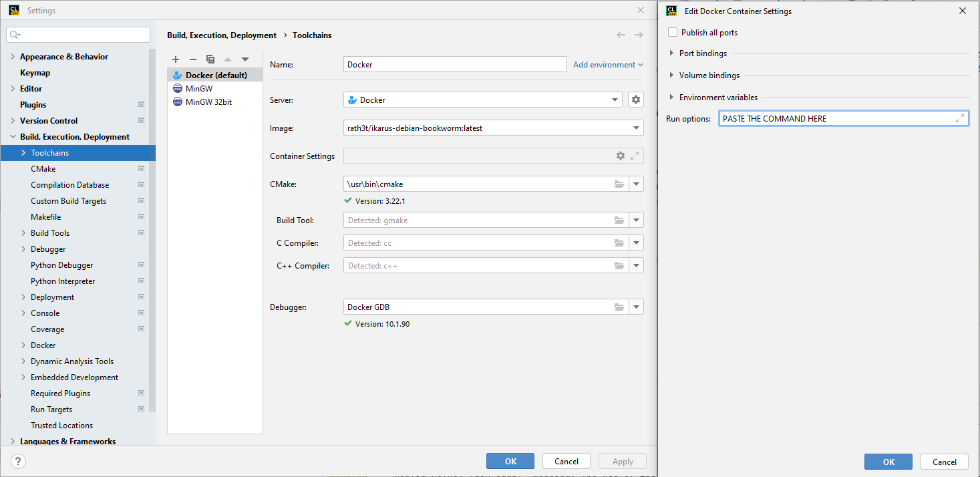Select MinGW toolchain in list
Image resolution: width=980 pixels, height=477 pixels.
click(215, 88)
